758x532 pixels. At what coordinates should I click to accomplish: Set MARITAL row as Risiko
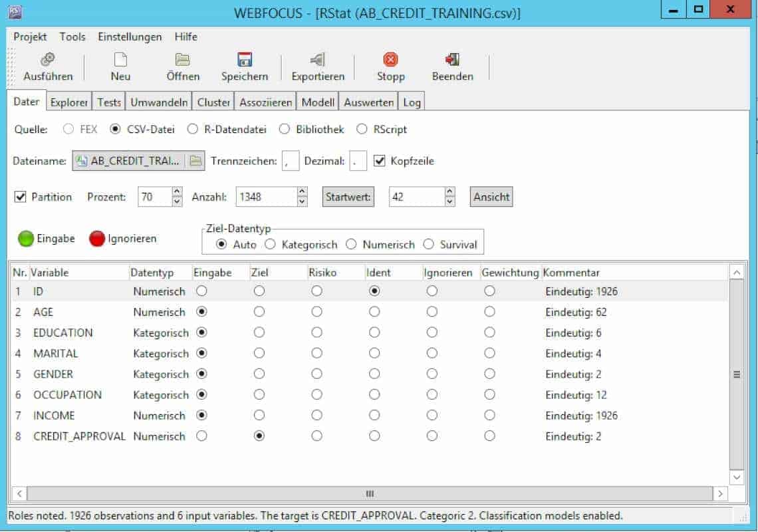tap(316, 353)
